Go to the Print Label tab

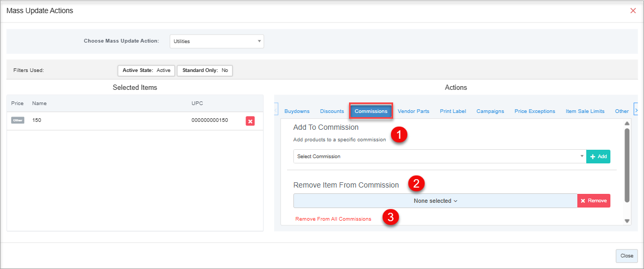click(x=452, y=111)
